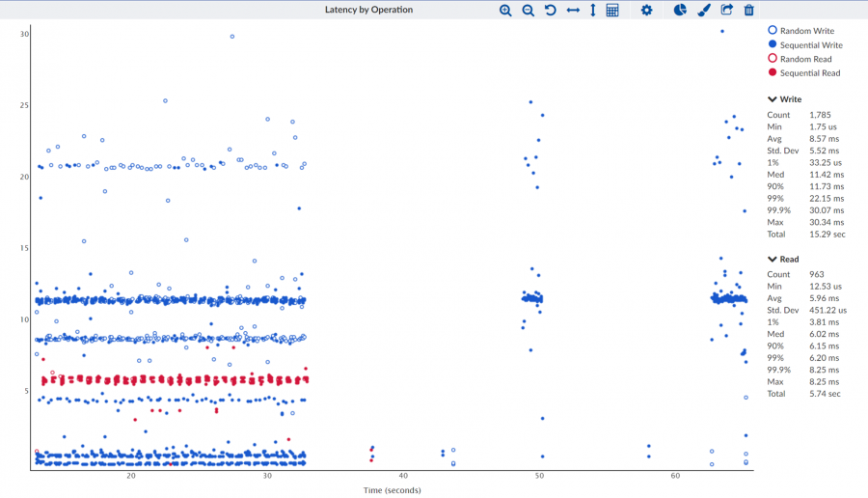Click the export share icon
Screen dimensions: 868x498
click(x=727, y=10)
